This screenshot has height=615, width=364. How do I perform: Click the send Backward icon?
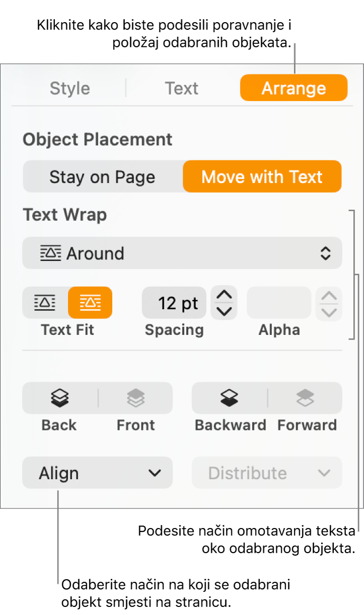pyautogui.click(x=229, y=398)
